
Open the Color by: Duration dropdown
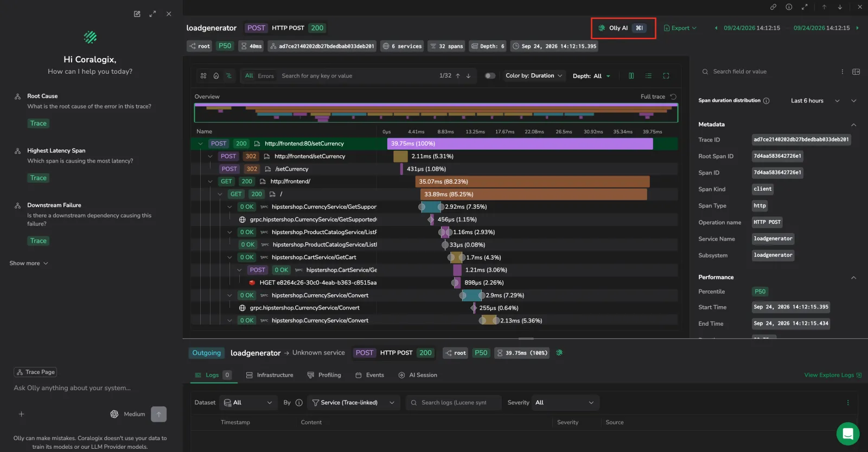534,76
